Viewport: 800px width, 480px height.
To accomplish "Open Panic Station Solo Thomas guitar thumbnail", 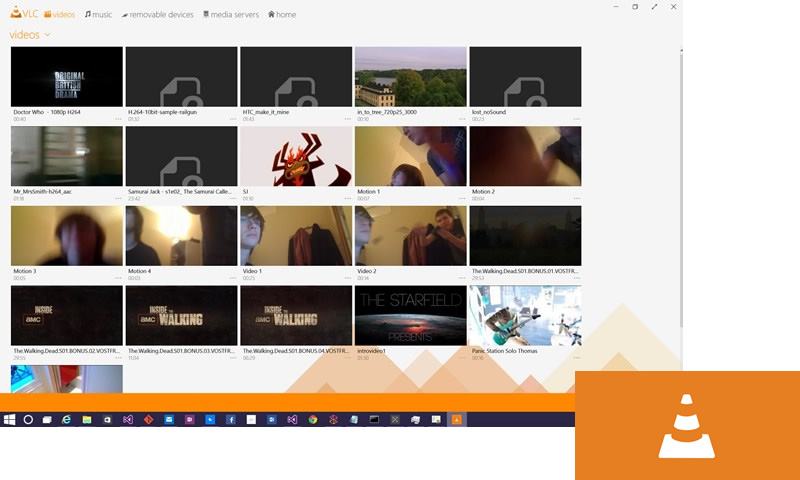I will point(526,315).
